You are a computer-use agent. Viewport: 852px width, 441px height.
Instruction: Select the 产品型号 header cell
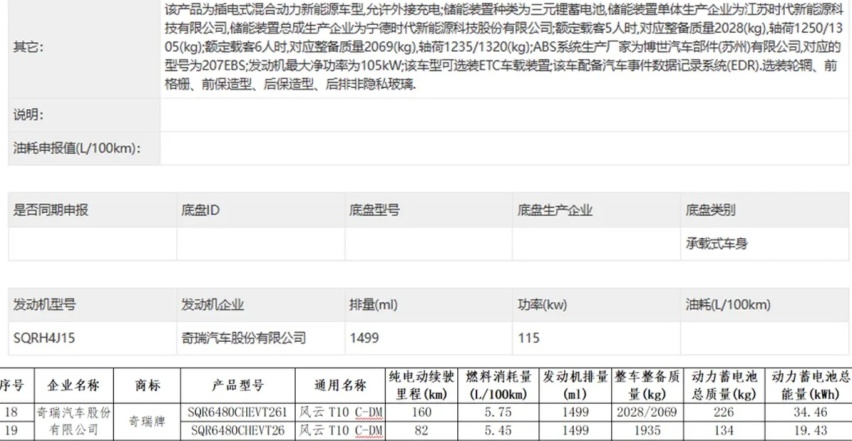tap(237, 386)
